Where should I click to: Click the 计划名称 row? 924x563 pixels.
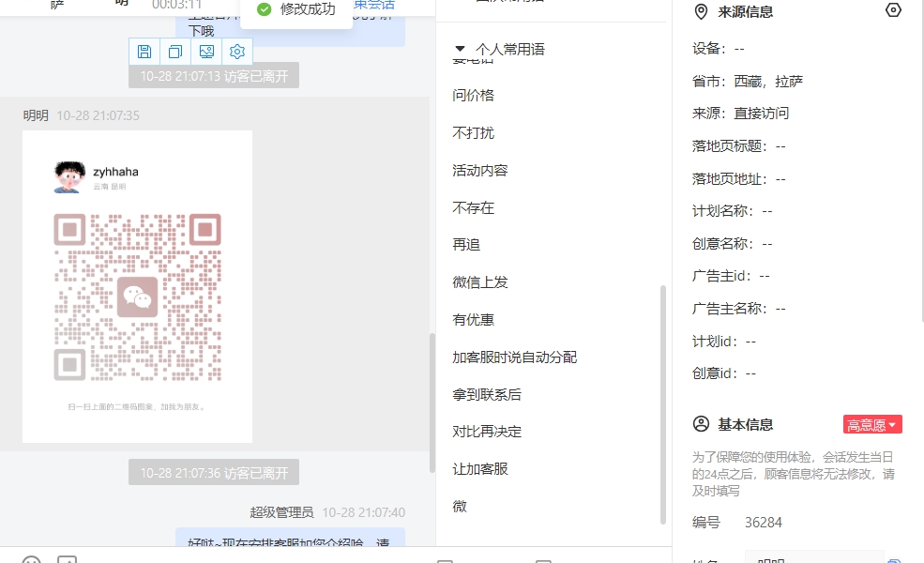(732, 211)
